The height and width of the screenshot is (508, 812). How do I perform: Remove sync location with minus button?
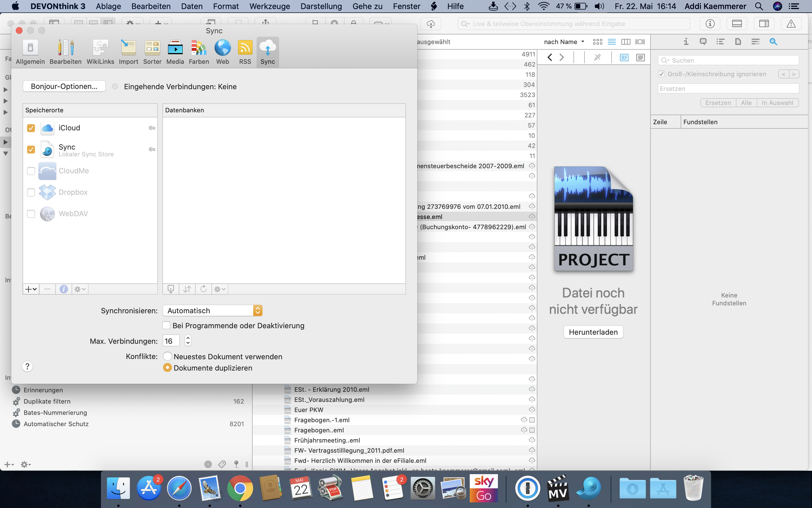[x=47, y=289]
